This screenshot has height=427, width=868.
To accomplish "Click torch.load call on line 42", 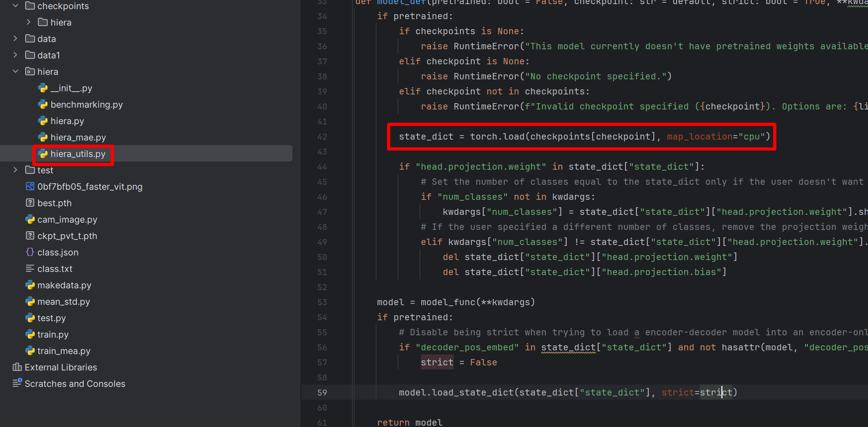I will tap(497, 136).
